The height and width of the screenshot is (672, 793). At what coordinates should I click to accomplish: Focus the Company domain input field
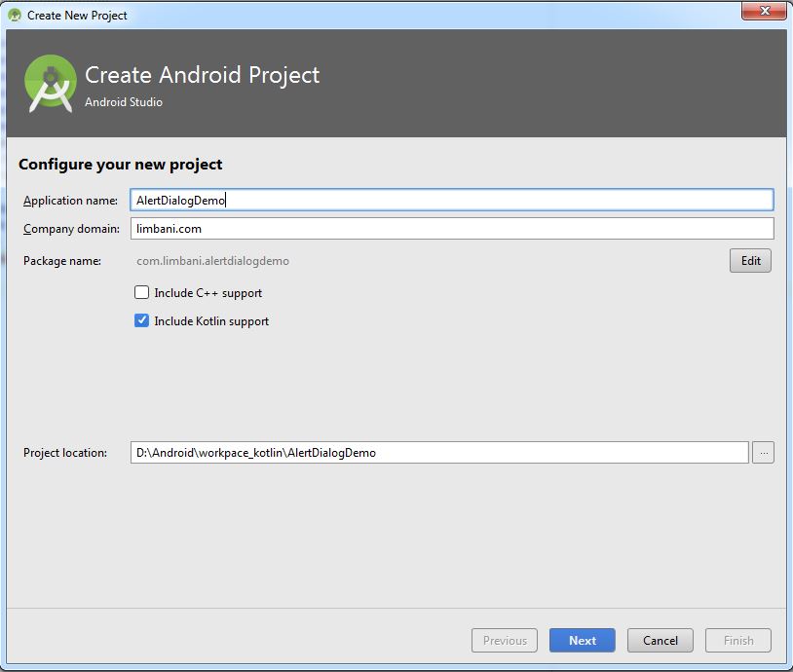pos(390,229)
